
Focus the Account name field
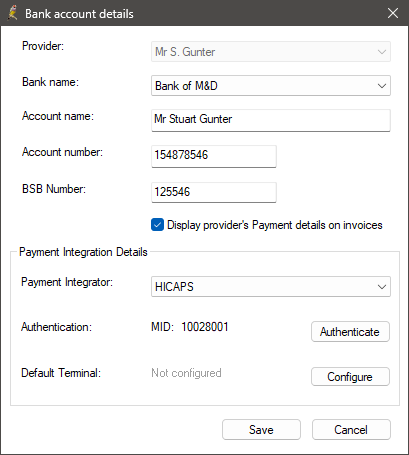point(271,120)
